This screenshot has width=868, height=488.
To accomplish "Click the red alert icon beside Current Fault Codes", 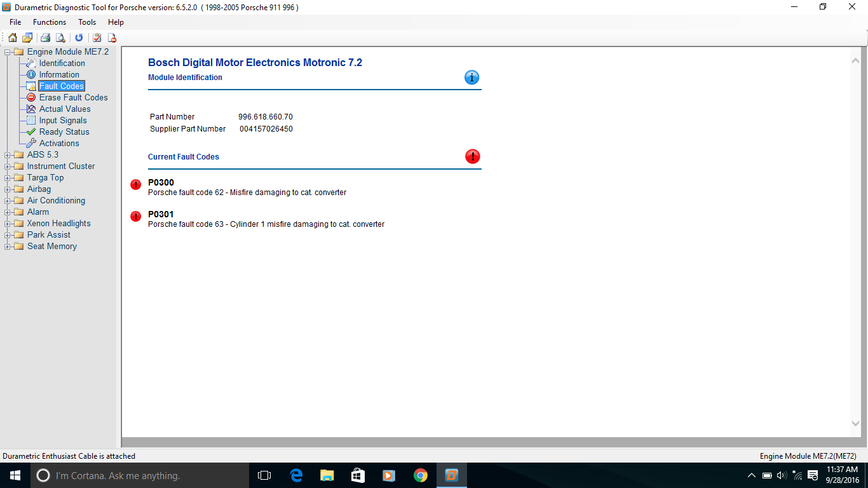I will pyautogui.click(x=473, y=156).
